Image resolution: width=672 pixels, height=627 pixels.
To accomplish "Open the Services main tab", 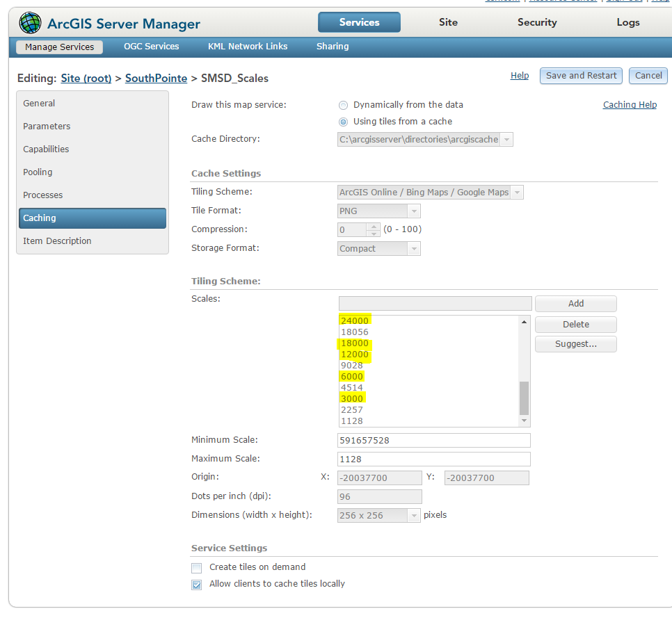I will (359, 22).
